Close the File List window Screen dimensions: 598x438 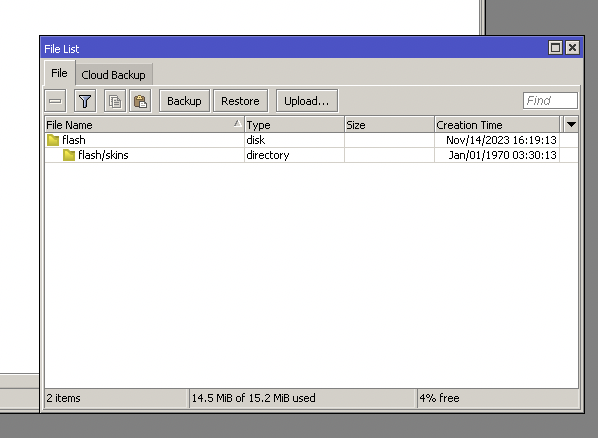[x=572, y=48]
